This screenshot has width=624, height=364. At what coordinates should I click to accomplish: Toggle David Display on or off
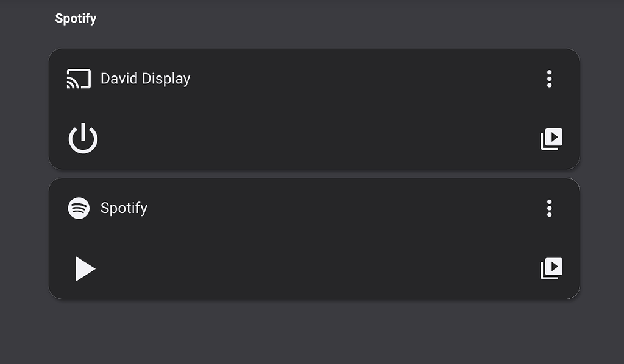[x=83, y=138]
